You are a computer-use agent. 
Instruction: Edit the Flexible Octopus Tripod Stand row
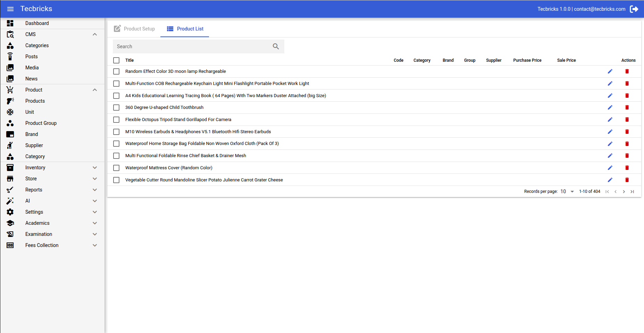pos(610,120)
